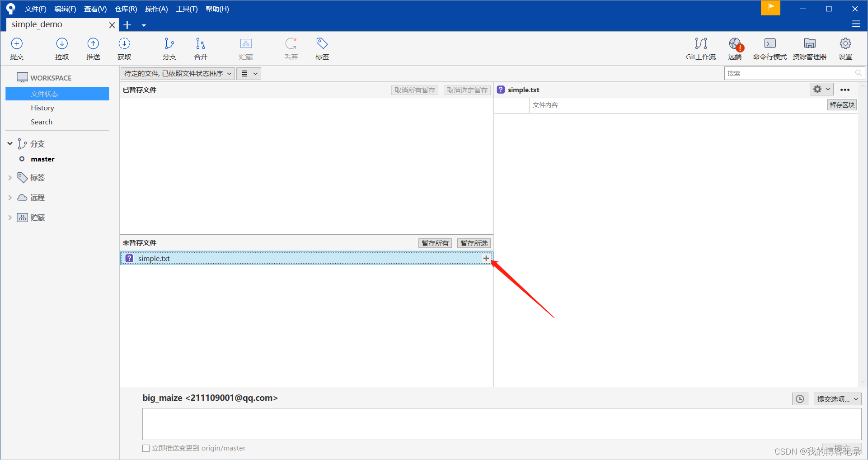Click the 暂存所有 button
The height and width of the screenshot is (460, 868).
(435, 243)
